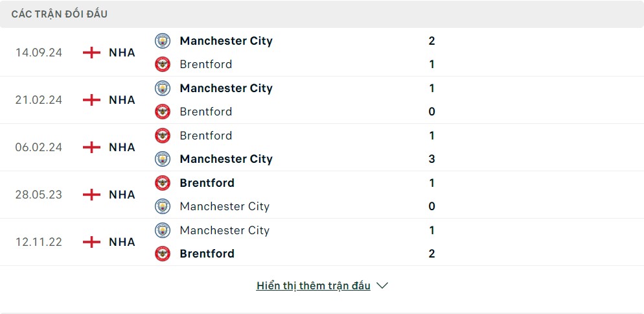The height and width of the screenshot is (314, 644).
Task: Click England flag icon next to 14.09.24
Action: coord(91,53)
